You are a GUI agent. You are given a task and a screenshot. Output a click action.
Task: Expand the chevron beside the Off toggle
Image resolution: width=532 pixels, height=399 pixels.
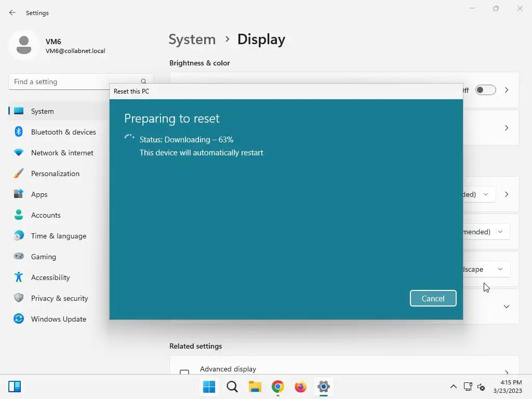coord(507,90)
